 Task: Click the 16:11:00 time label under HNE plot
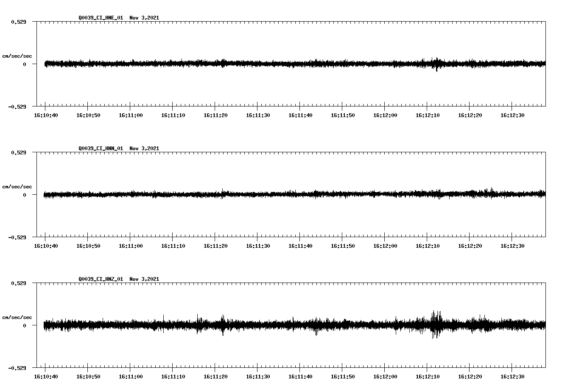131,115
